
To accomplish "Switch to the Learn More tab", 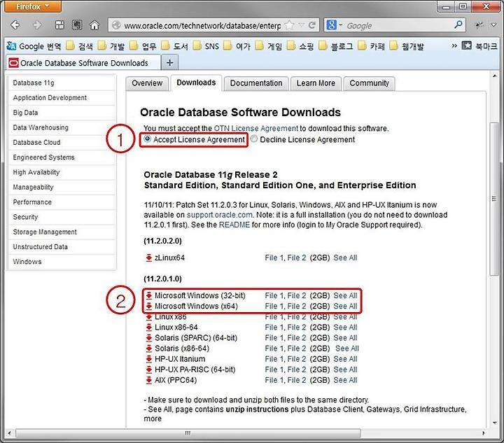I will (x=316, y=83).
